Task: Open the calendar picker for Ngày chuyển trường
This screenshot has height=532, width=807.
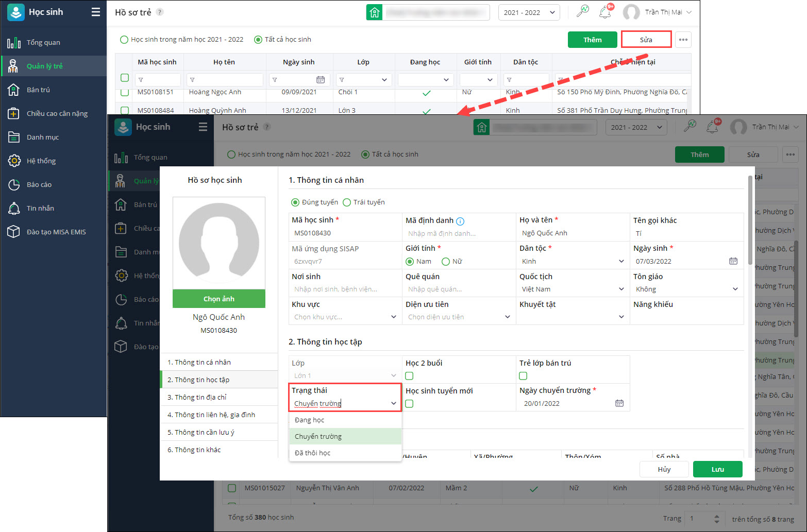Action: pos(619,403)
